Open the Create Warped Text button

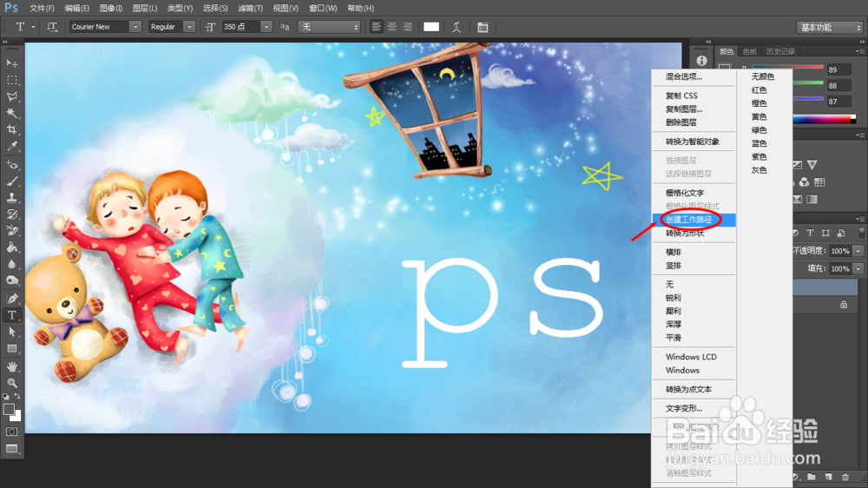(457, 27)
